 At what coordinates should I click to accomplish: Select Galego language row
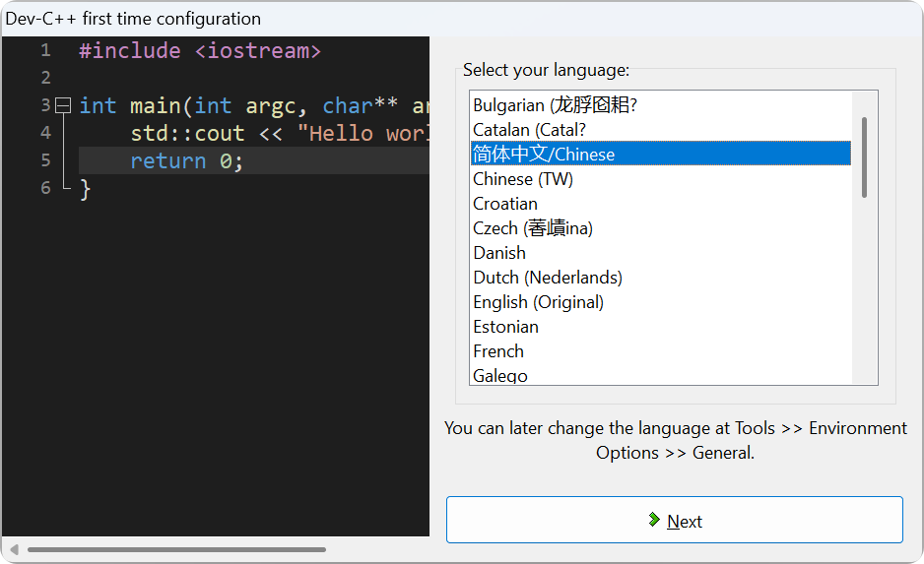click(x=661, y=375)
